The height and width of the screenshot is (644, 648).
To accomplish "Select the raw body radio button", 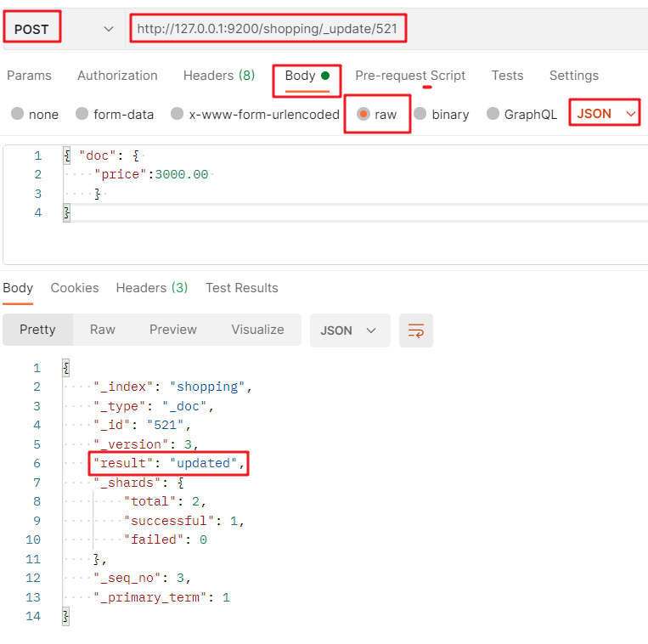I will click(363, 114).
